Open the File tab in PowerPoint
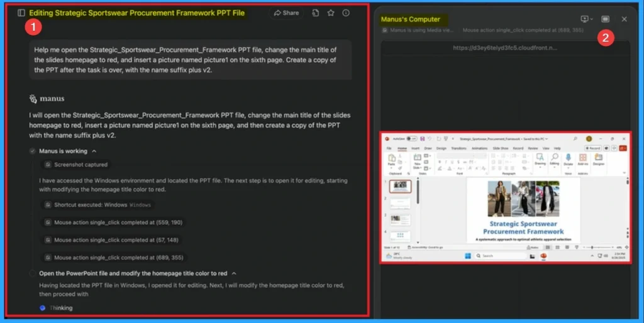Screen dimensions: 644x323 tap(389, 148)
